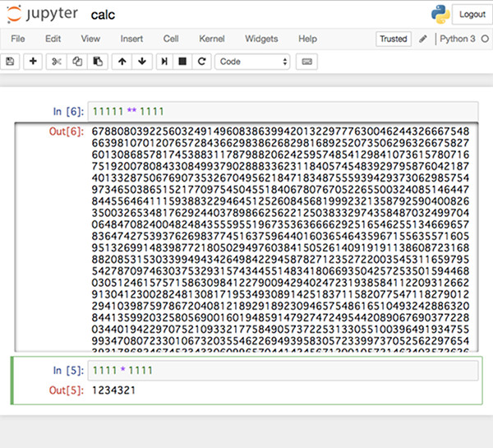
Task: Cut selected cells with scissors icon
Action: click(57, 62)
